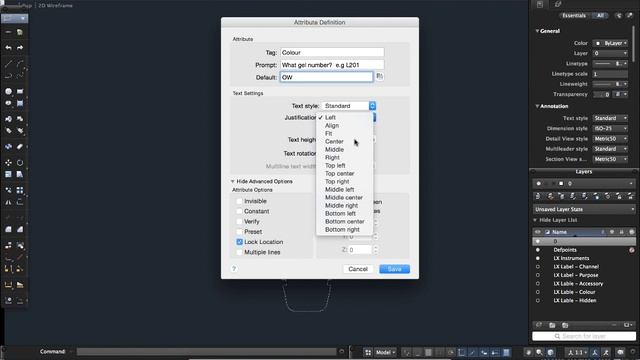640x360 pixels.
Task: Click the linear dimension tool in left toolbar
Action: pyautogui.click(x=8, y=284)
